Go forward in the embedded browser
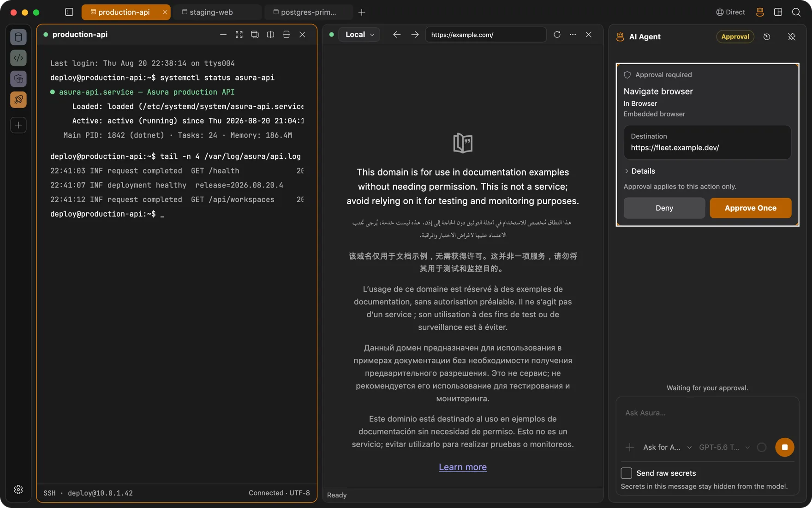This screenshot has width=812, height=508. point(415,35)
